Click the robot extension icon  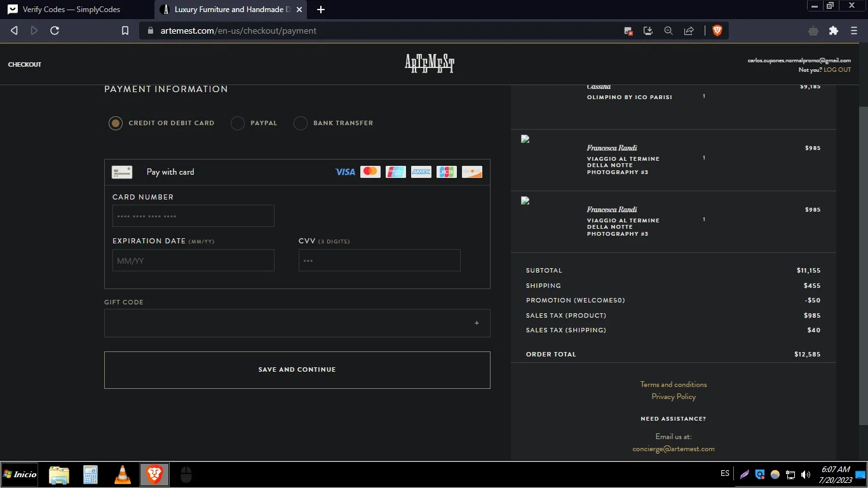pos(813,30)
